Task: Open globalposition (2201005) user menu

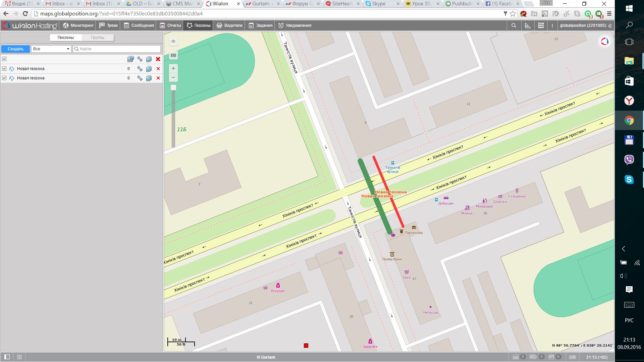Action: (583, 25)
